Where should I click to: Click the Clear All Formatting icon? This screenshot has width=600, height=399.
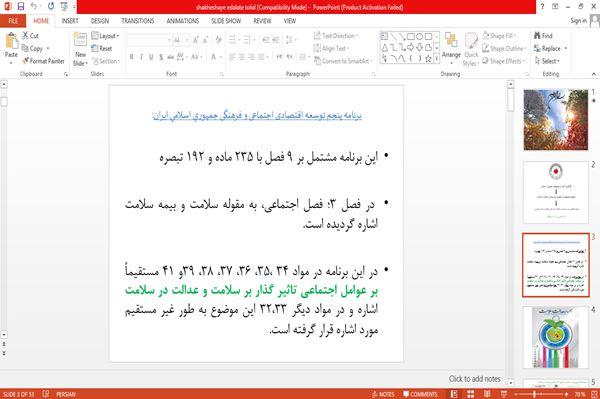pos(218,40)
